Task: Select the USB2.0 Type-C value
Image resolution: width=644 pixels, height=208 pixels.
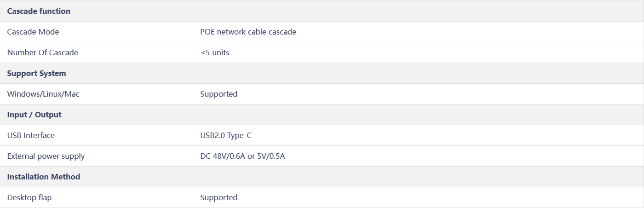Action: pos(226,135)
